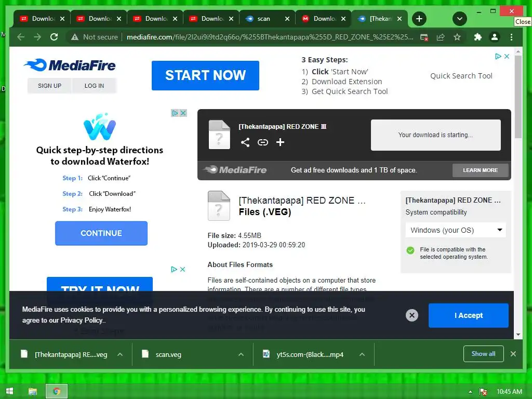Click CONTINUE in Waterfox ad
Image resolution: width=532 pixels, height=399 pixels.
pos(101,233)
